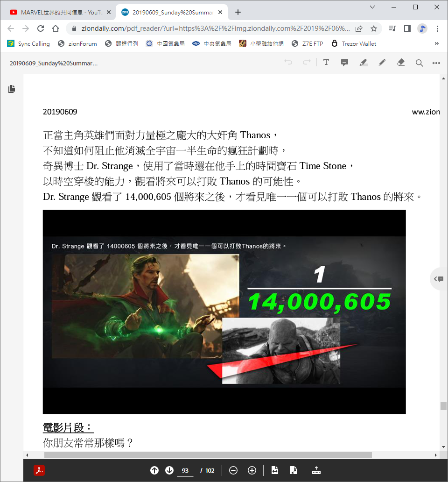This screenshot has height=482, width=448.
Task: Click the ziondaily.com address bar
Action: [215, 28]
